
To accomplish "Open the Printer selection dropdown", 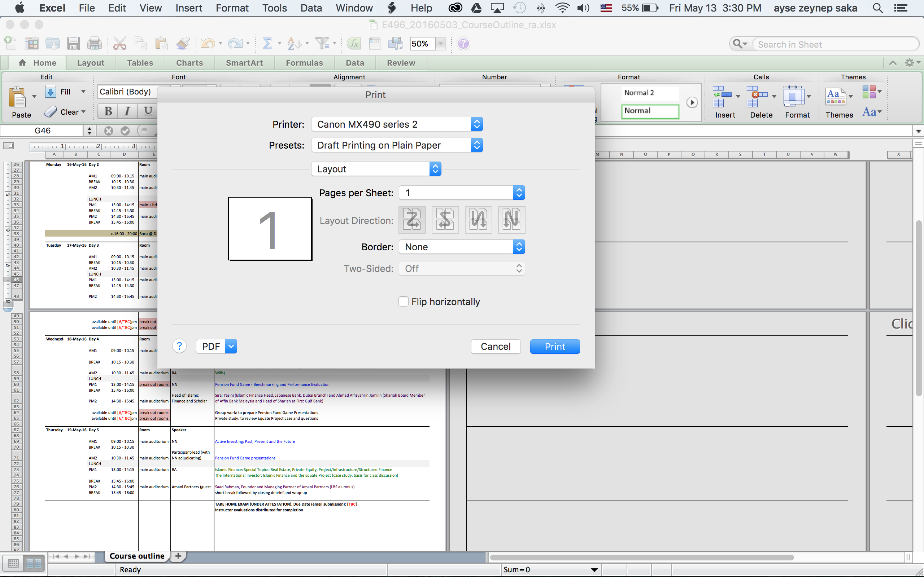I will tap(397, 124).
